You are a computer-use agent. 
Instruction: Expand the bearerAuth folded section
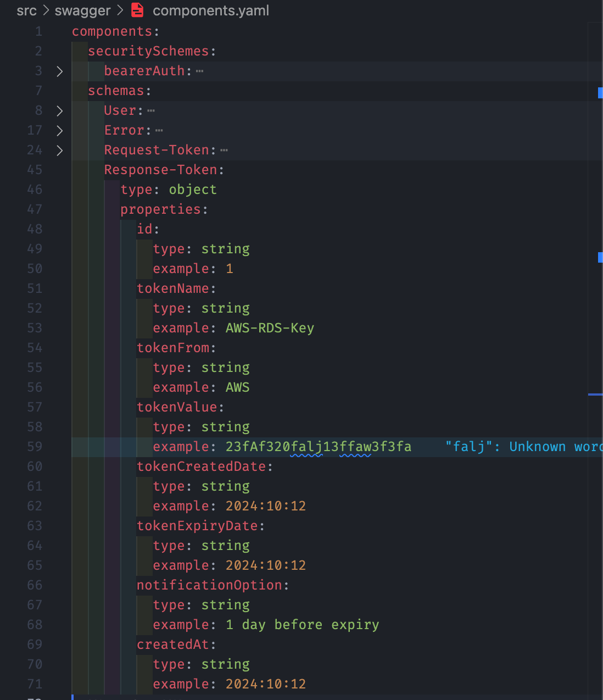(59, 71)
